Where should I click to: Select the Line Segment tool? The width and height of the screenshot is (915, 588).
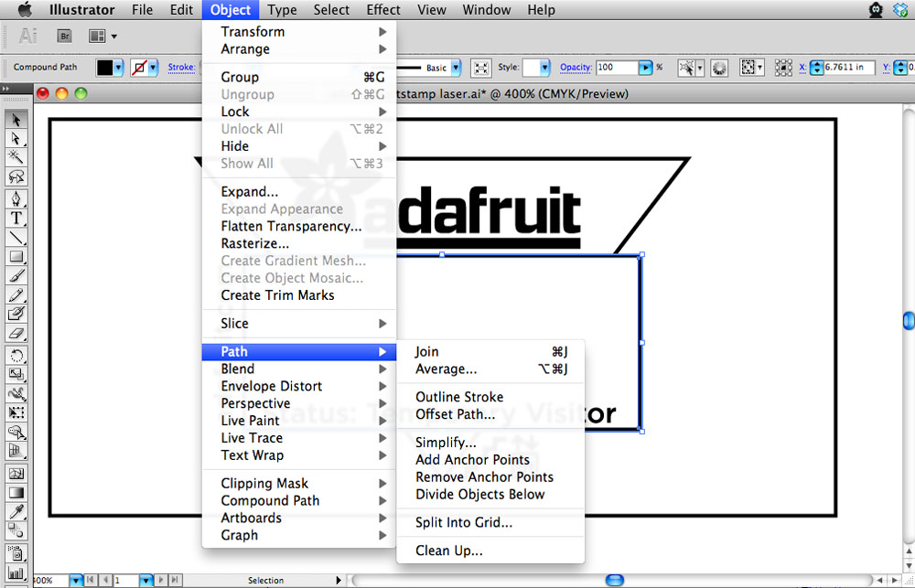point(16,238)
